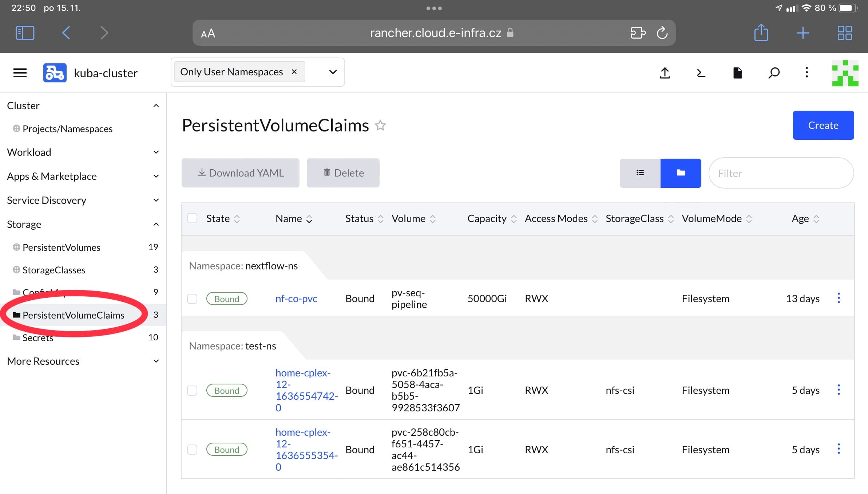Viewport: 868px width, 494px height.
Task: Go to Secrets in the sidebar
Action: (x=38, y=338)
